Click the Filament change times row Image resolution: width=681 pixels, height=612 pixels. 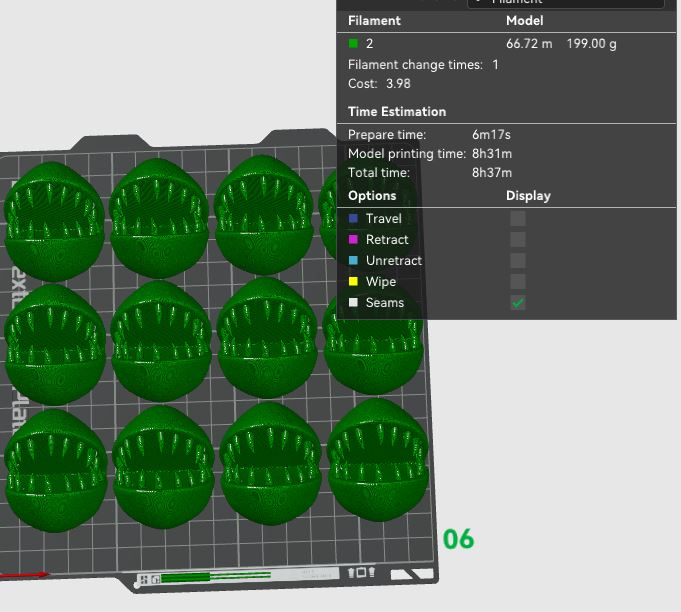pyautogui.click(x=423, y=65)
